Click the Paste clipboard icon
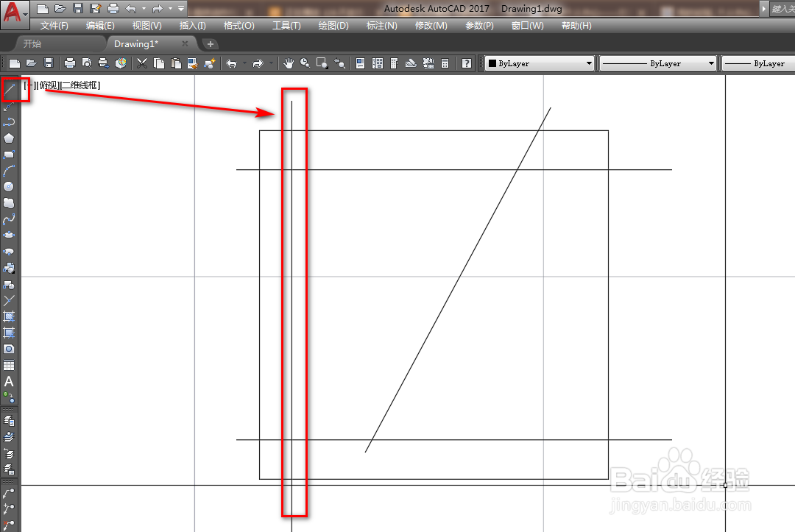Image resolution: width=795 pixels, height=532 pixels. [176, 63]
